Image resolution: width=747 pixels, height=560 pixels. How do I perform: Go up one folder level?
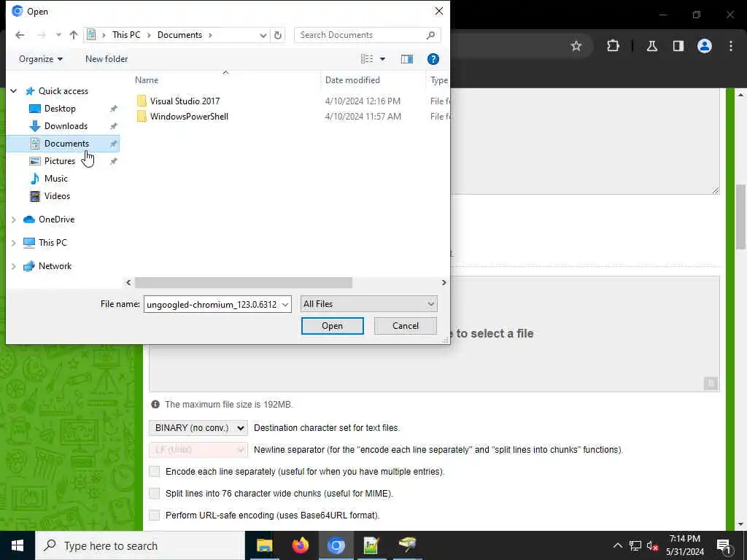click(x=74, y=35)
